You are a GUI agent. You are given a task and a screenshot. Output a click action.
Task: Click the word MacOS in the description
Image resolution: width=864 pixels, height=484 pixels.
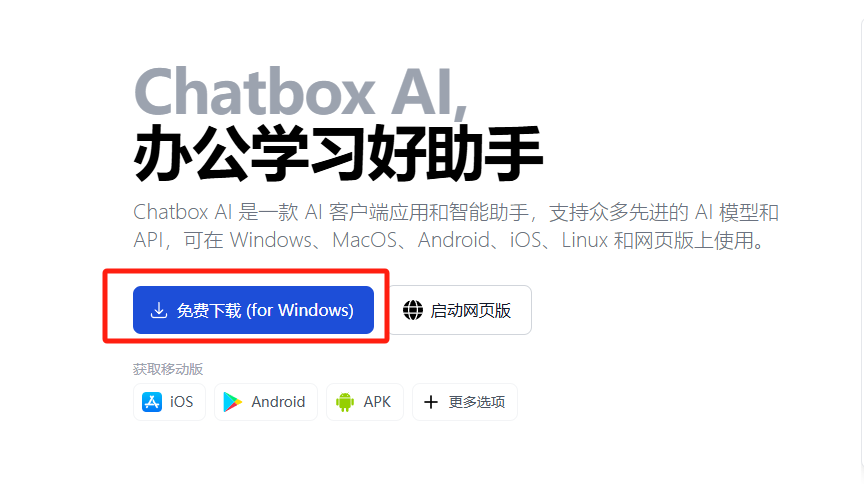point(364,240)
